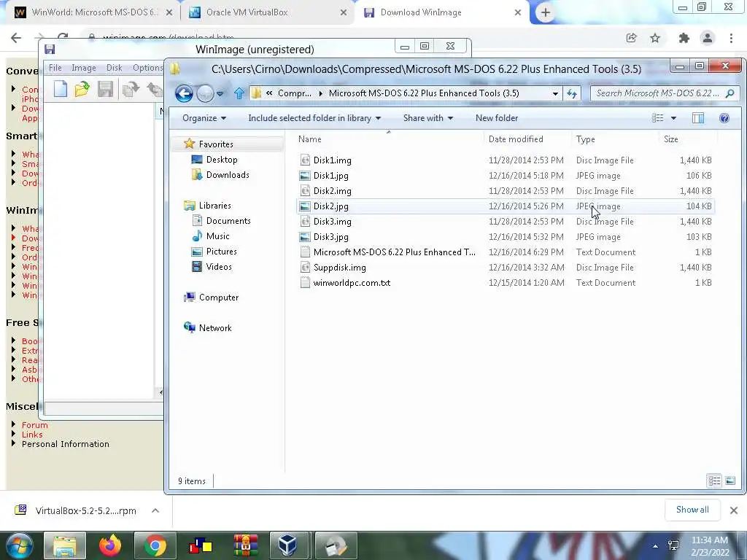Screen dimensions: 747x560
Task: Select Documents library in navigation pane
Action: pyautogui.click(x=228, y=221)
